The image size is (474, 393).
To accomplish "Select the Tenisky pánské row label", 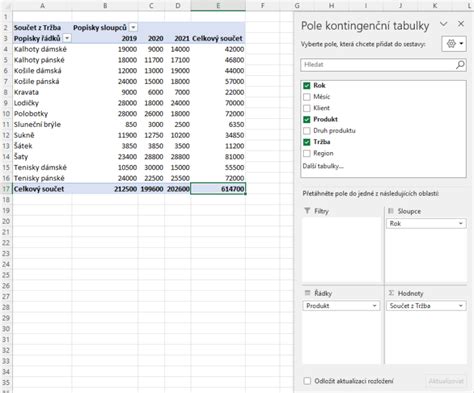I will point(42,178).
